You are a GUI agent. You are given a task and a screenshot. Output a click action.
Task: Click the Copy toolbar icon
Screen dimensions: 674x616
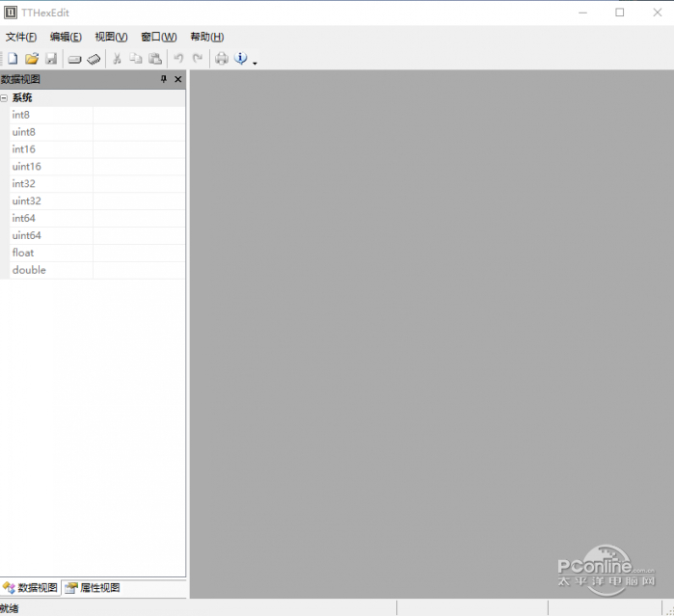136,59
